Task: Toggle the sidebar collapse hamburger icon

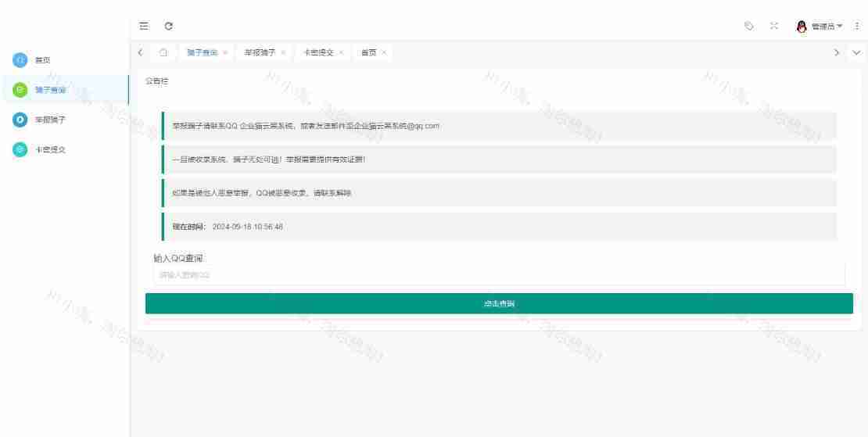Action: pyautogui.click(x=144, y=26)
